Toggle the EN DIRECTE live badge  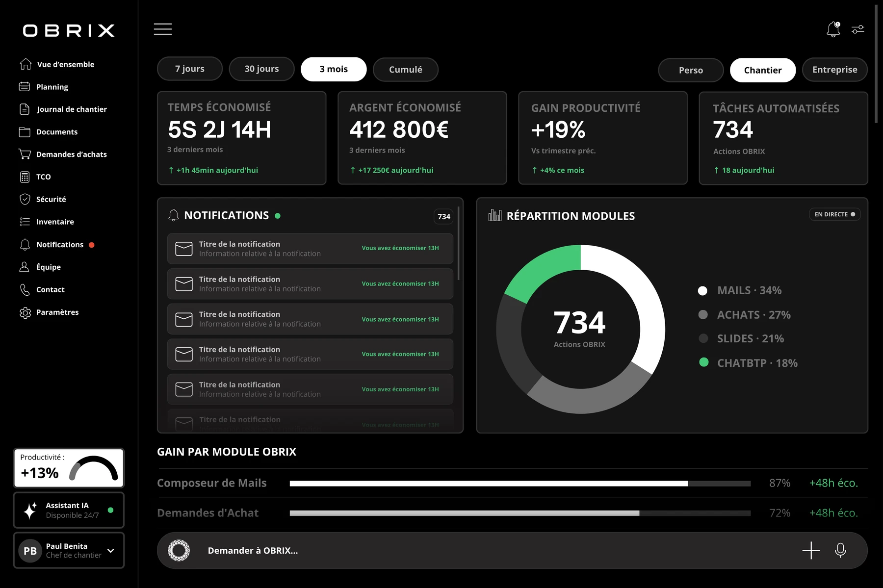pyautogui.click(x=834, y=214)
